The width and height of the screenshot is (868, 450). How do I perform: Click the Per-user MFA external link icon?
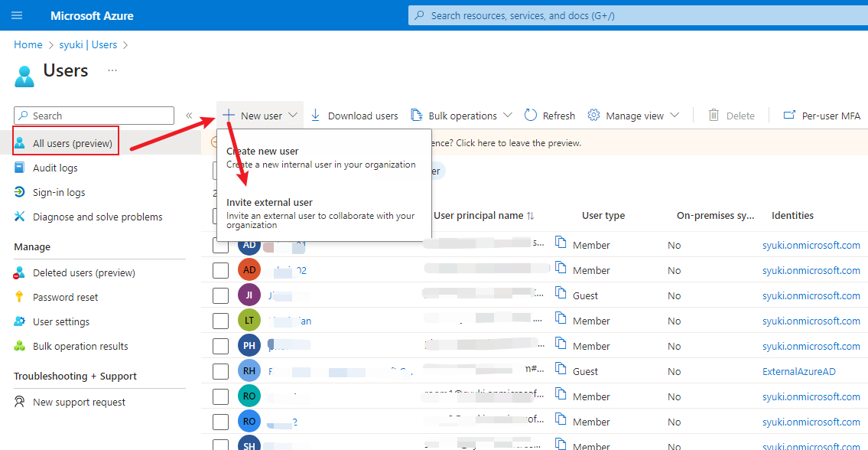[789, 116]
